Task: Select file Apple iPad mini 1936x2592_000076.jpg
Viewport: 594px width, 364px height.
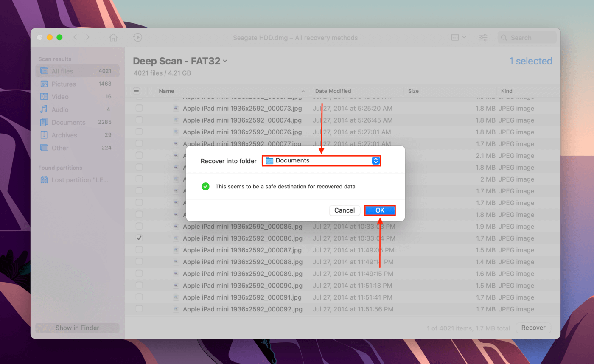Action: pyautogui.click(x=242, y=132)
